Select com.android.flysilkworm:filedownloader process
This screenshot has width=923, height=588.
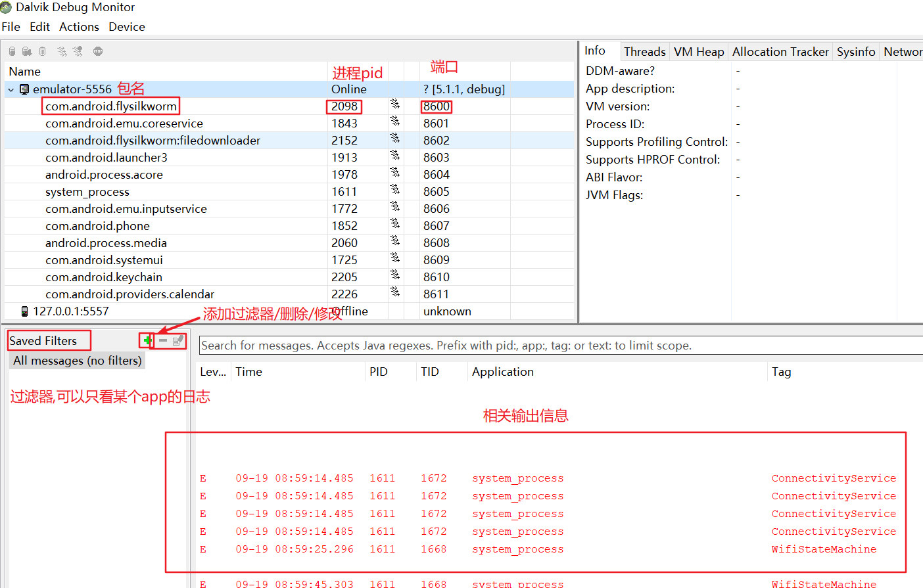click(153, 141)
